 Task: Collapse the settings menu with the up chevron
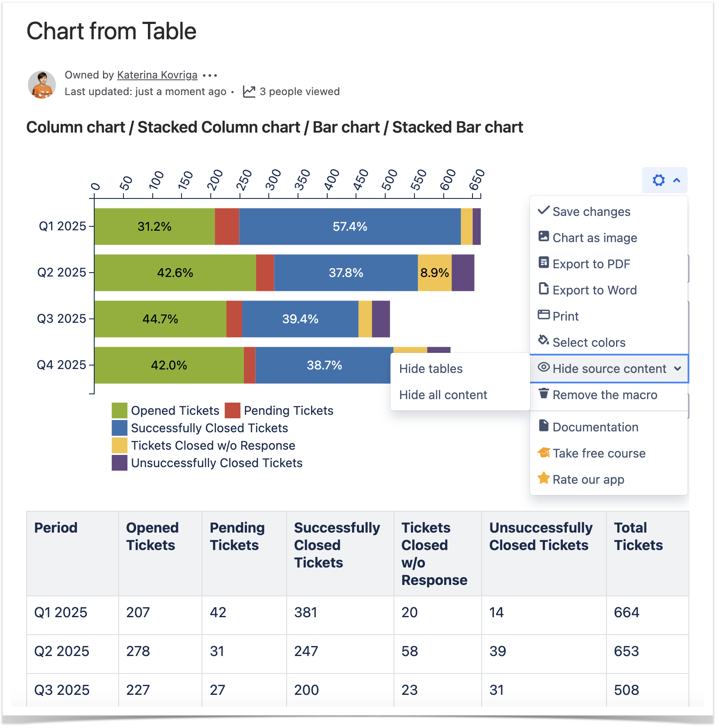(x=677, y=180)
